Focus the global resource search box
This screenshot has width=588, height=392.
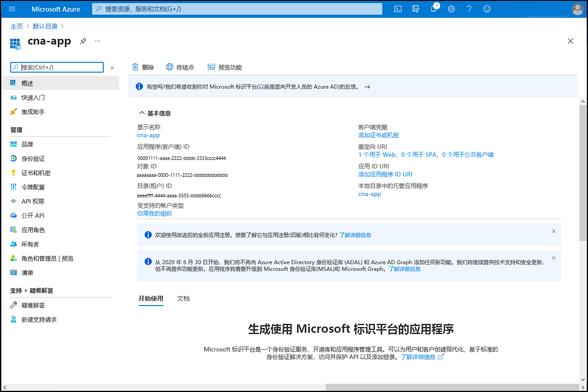click(x=237, y=9)
